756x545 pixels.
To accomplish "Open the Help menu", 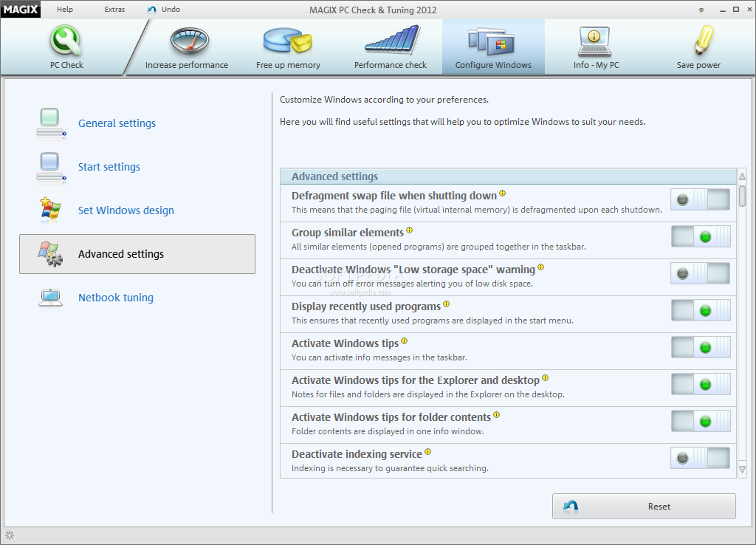I will click(x=65, y=9).
